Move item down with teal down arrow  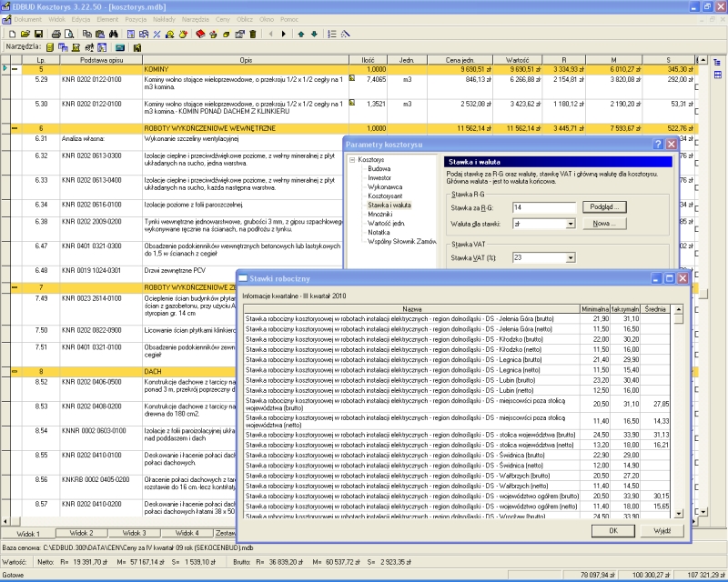[314, 34]
